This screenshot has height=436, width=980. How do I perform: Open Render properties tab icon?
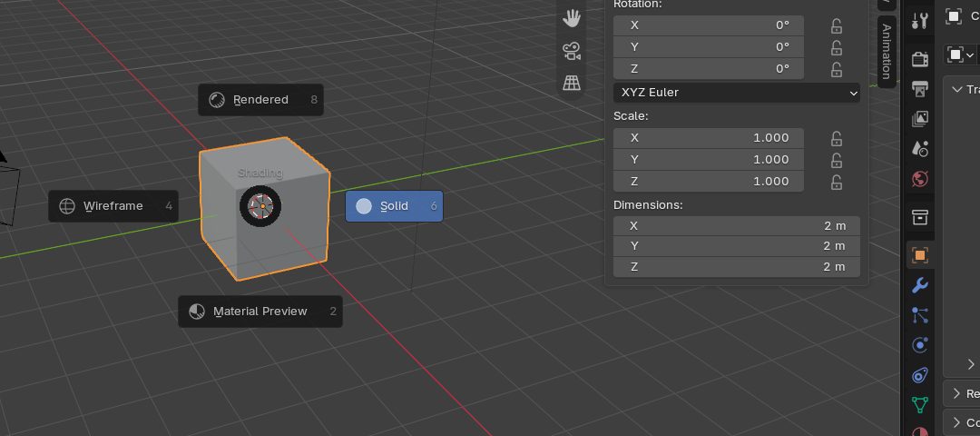(919, 59)
